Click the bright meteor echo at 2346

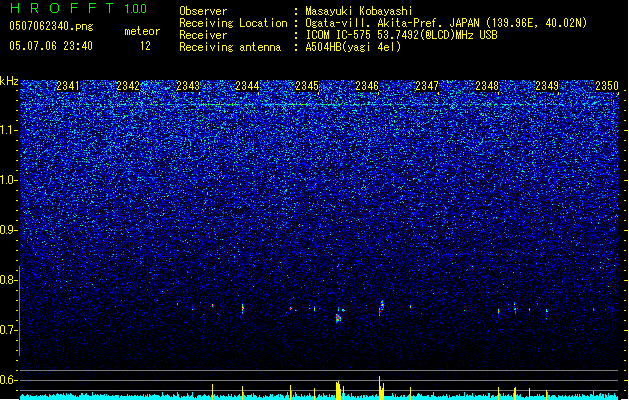pyautogui.click(x=381, y=308)
